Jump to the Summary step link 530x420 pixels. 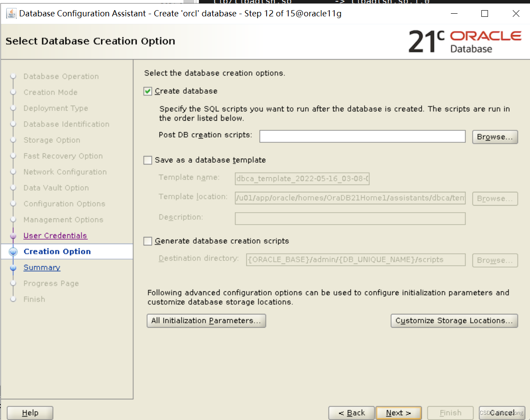point(42,267)
